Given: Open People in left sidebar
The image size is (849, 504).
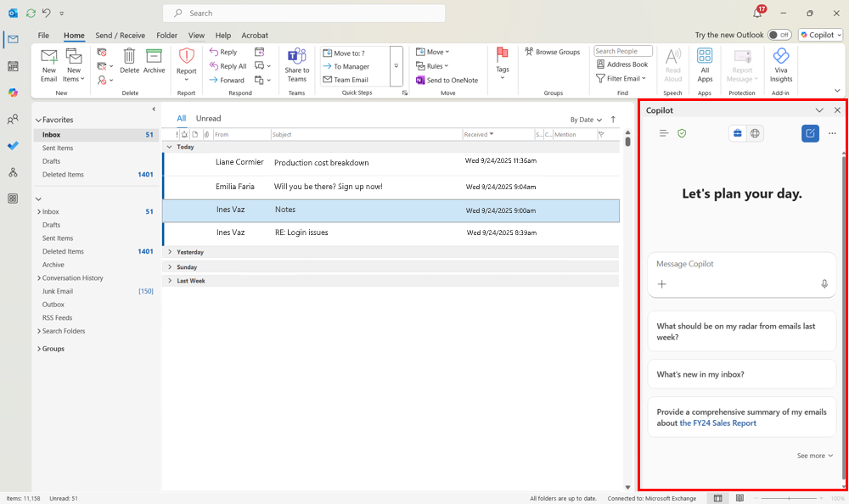Looking at the screenshot, I should (x=13, y=119).
